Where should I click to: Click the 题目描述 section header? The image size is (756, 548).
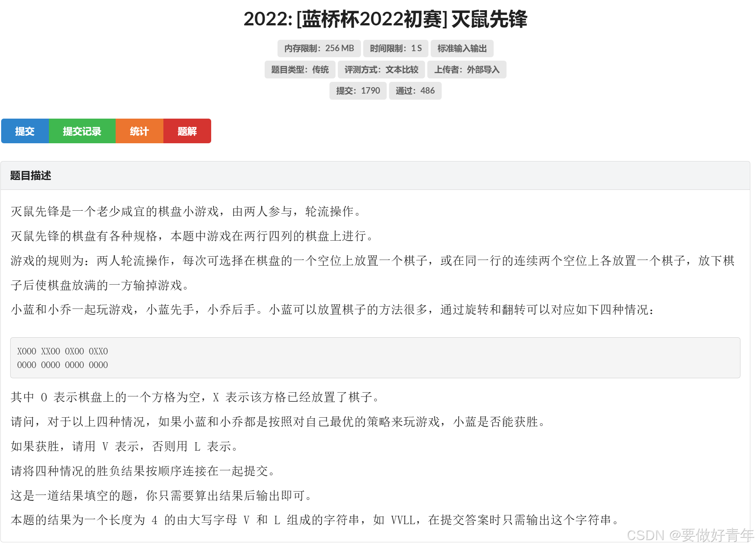[31, 175]
